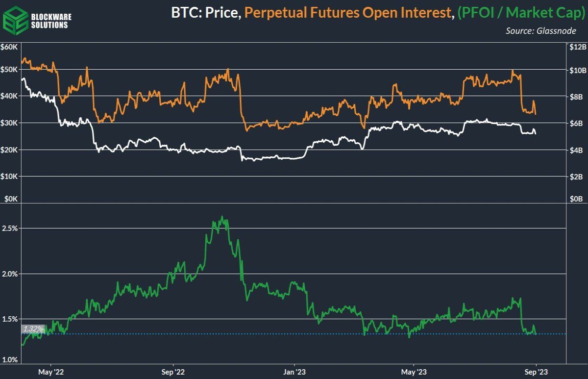The width and height of the screenshot is (588, 379).
Task: Click the orange Perpetual Futures Open Interest title
Action: [x=348, y=14]
